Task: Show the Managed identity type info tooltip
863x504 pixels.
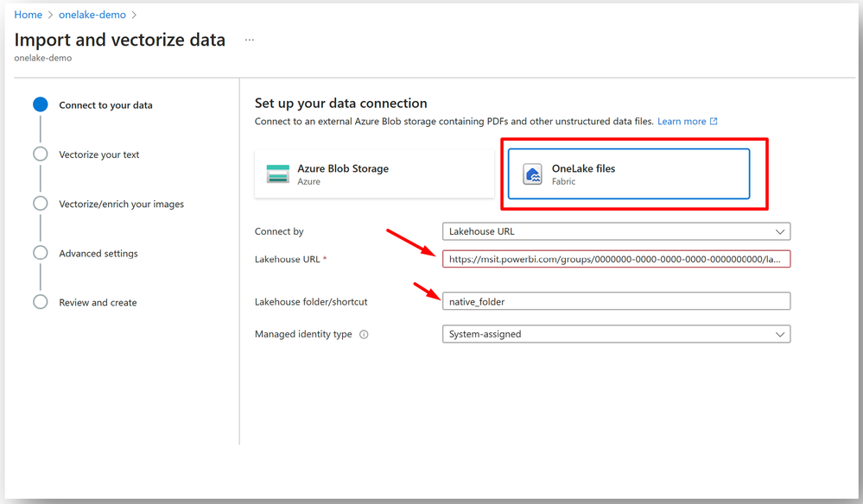Action: [x=364, y=334]
